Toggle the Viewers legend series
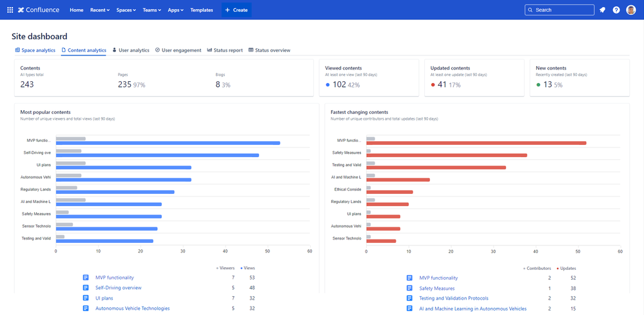Screen dimensions: 644x315 click(226, 268)
